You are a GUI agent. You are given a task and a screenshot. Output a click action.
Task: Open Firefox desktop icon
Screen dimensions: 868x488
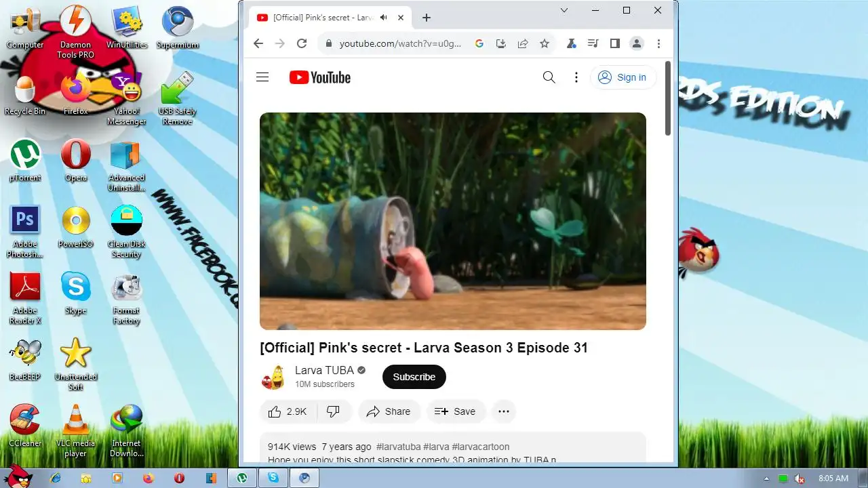[x=75, y=95]
